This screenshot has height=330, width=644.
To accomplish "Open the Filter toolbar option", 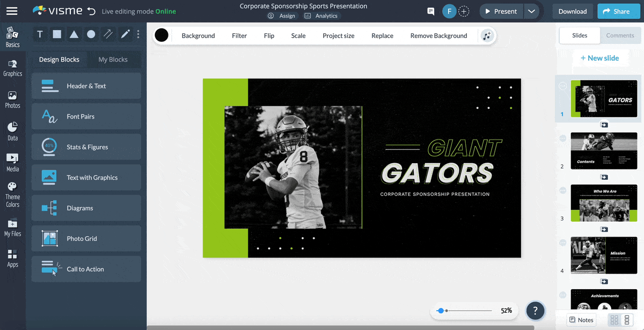I will click(x=239, y=36).
